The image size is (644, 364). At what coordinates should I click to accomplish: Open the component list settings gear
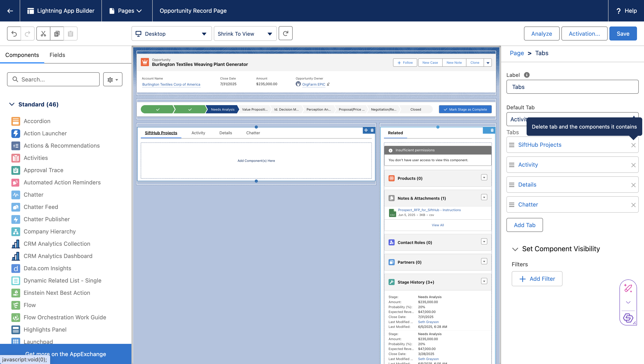pos(113,80)
